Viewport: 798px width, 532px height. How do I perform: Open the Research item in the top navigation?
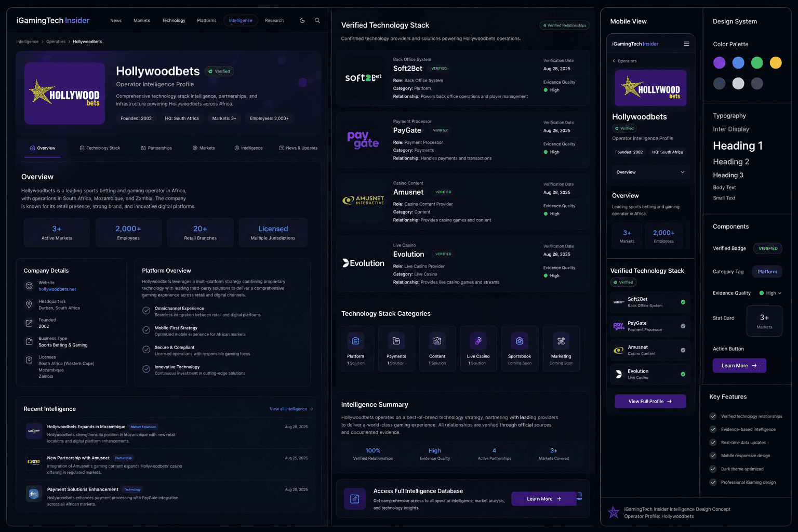tap(274, 21)
